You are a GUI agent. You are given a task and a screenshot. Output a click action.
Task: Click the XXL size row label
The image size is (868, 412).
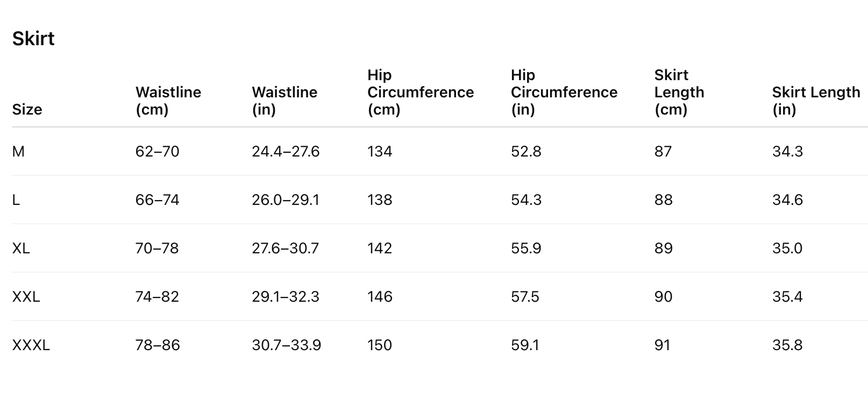tap(26, 297)
